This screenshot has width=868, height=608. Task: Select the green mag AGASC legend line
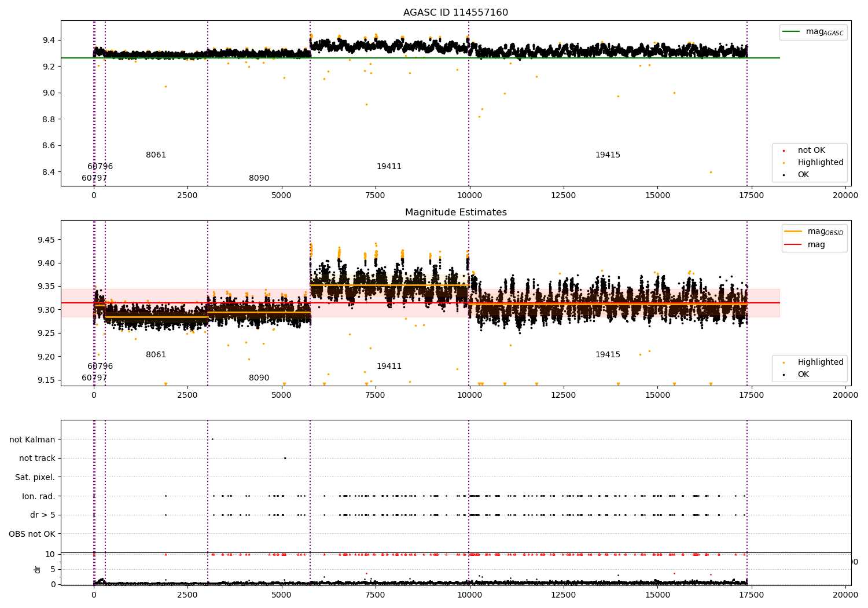791,32
